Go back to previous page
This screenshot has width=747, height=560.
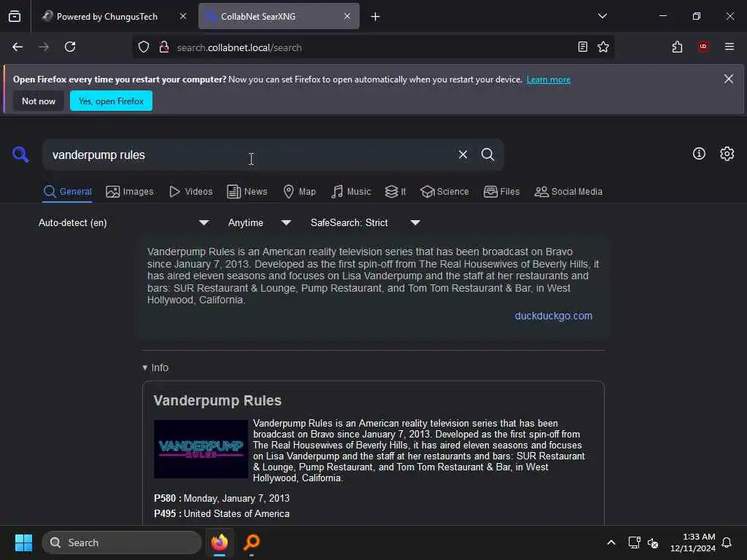coord(18,47)
